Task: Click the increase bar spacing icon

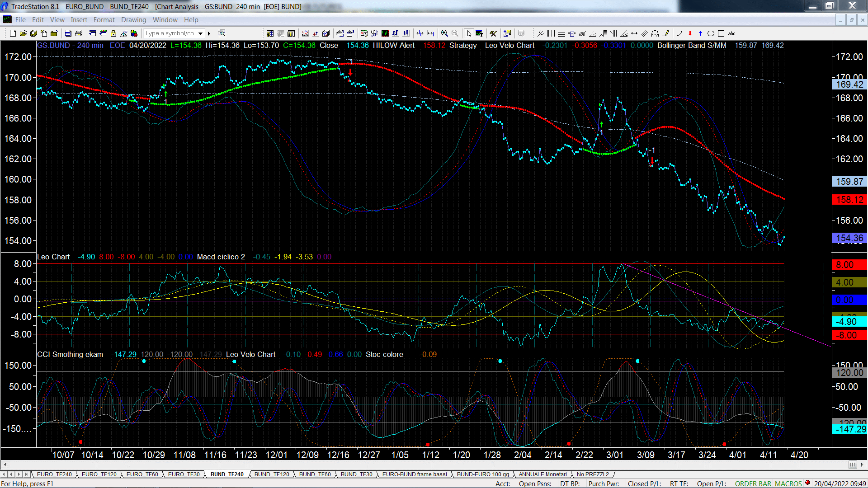Action: click(430, 33)
